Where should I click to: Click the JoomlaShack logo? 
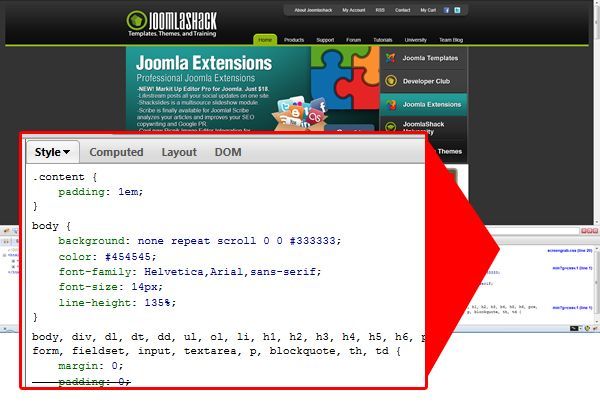click(x=172, y=24)
